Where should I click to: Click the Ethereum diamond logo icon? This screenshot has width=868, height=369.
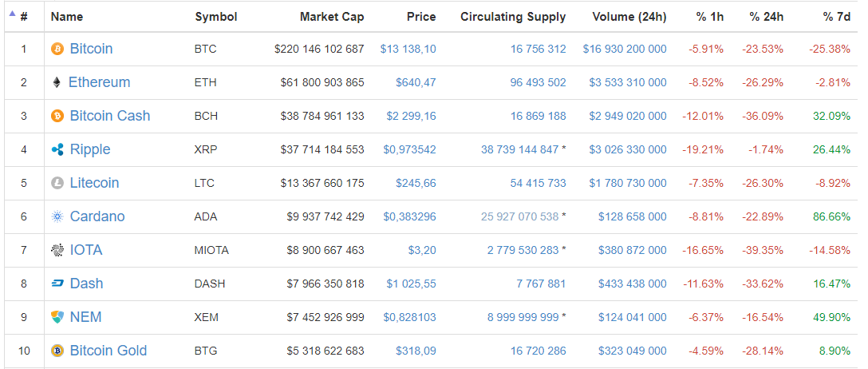(57, 82)
